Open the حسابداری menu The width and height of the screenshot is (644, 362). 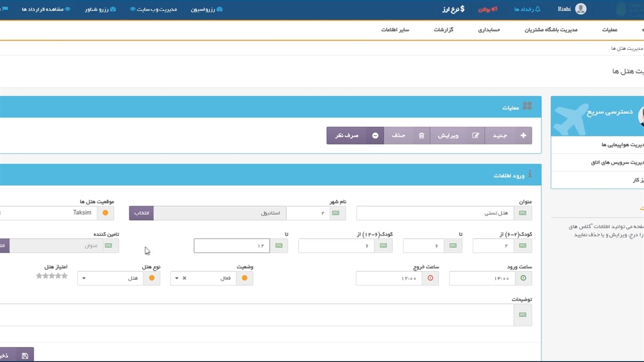(x=489, y=30)
